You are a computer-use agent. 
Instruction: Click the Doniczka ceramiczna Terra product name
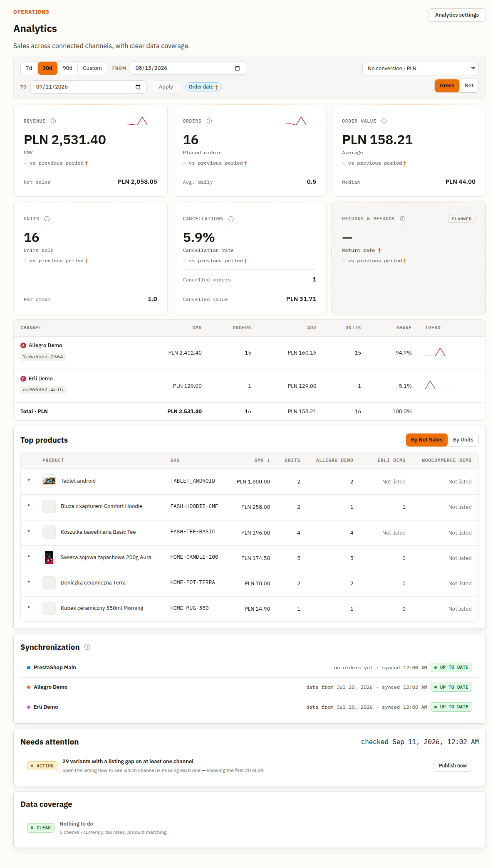click(x=93, y=583)
